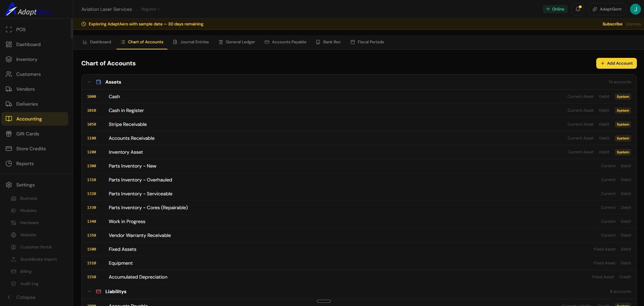Screen dimensions: 644x306
Task: Collapse the Liabilitys account group
Action: coord(89,291)
